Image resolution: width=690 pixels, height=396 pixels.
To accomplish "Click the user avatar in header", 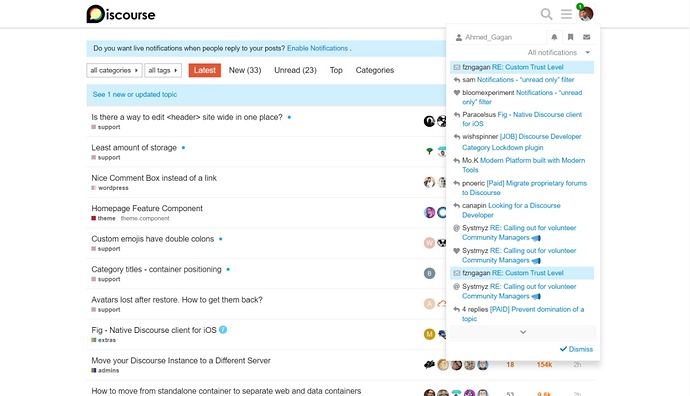I will 586,14.
